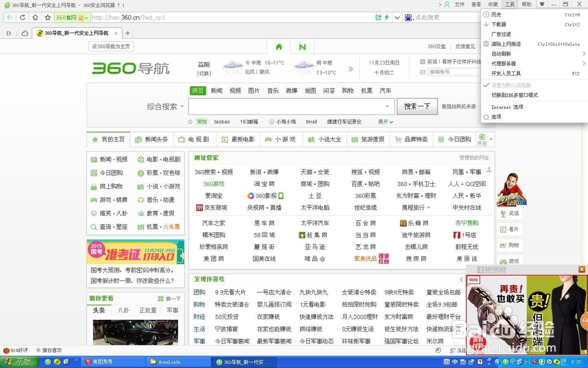Click the 邮箱帐号 input field
Viewport: 588px width, 368px height.
455,72
